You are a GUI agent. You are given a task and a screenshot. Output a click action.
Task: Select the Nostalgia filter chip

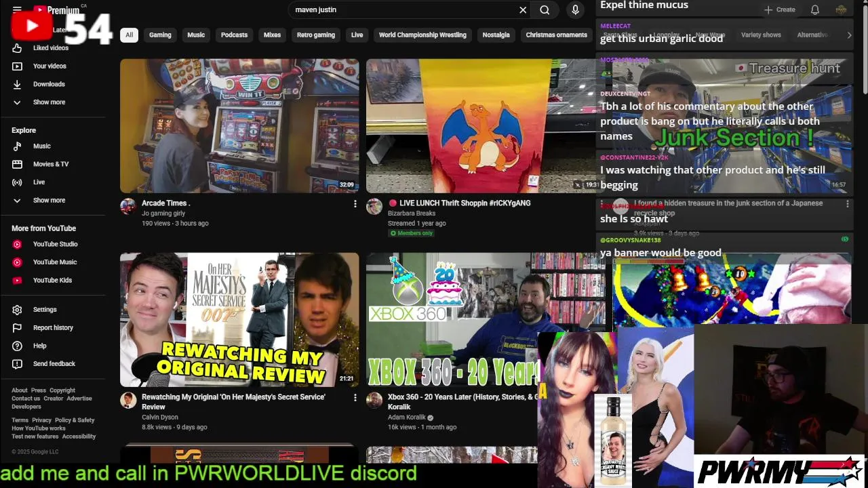pos(496,35)
